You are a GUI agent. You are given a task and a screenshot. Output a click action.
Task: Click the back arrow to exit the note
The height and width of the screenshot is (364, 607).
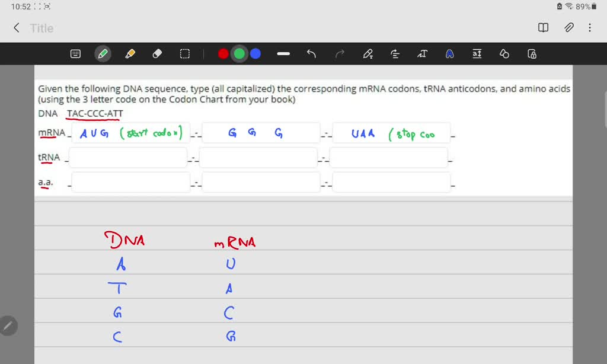16,27
